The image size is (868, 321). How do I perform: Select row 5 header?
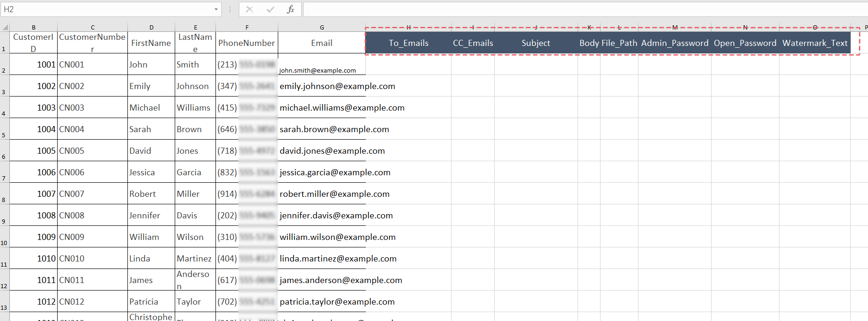pyautogui.click(x=5, y=129)
